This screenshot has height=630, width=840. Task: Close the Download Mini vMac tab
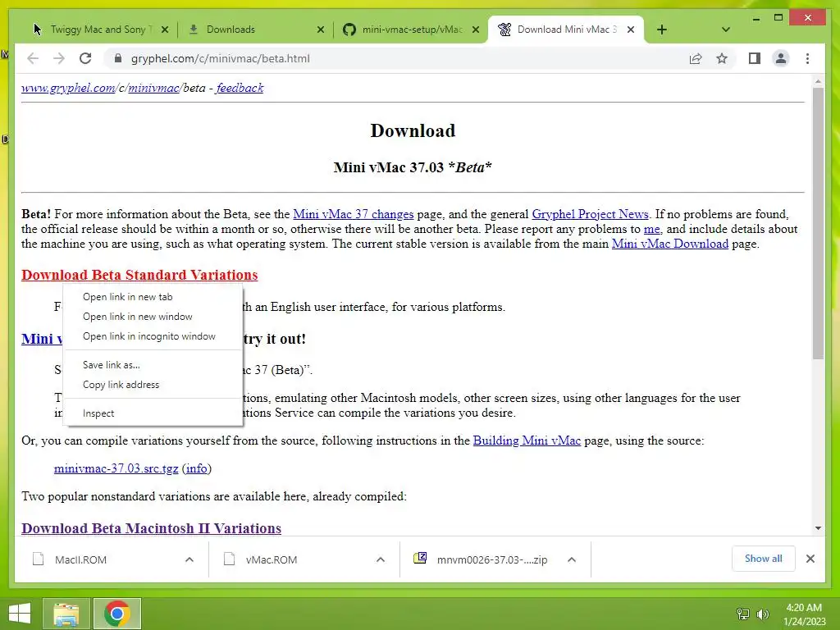pos(631,30)
